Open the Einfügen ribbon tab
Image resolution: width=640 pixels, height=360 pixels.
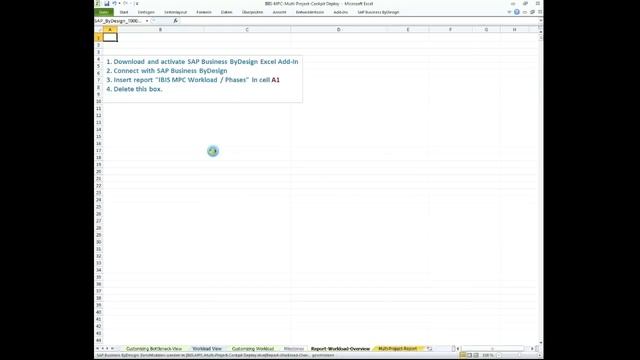click(146, 12)
